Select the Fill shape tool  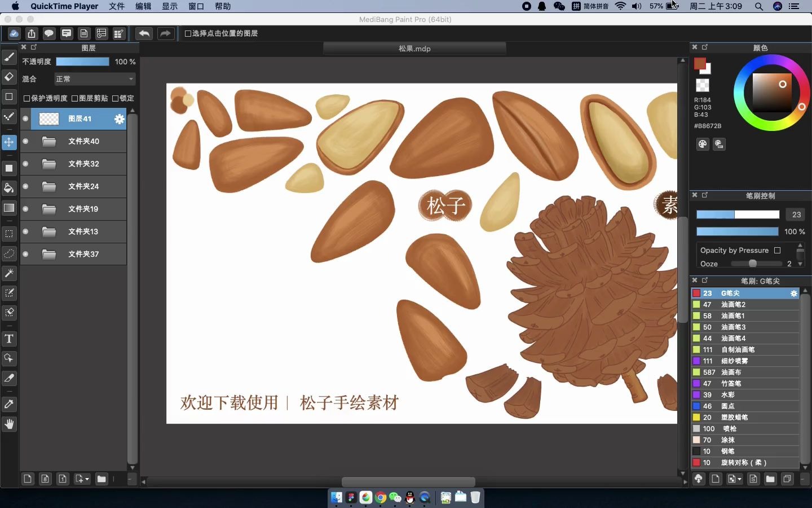click(9, 168)
